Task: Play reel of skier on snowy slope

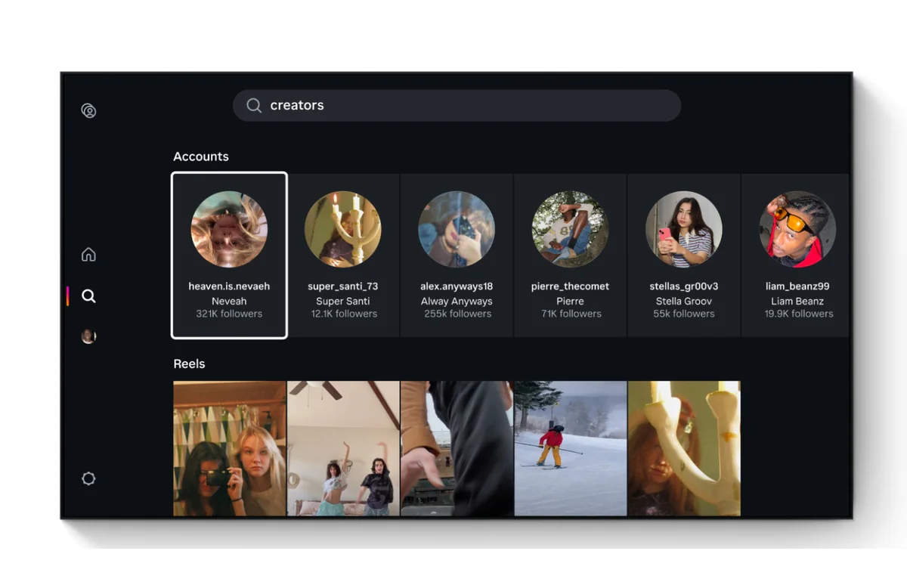Action: 571,448
